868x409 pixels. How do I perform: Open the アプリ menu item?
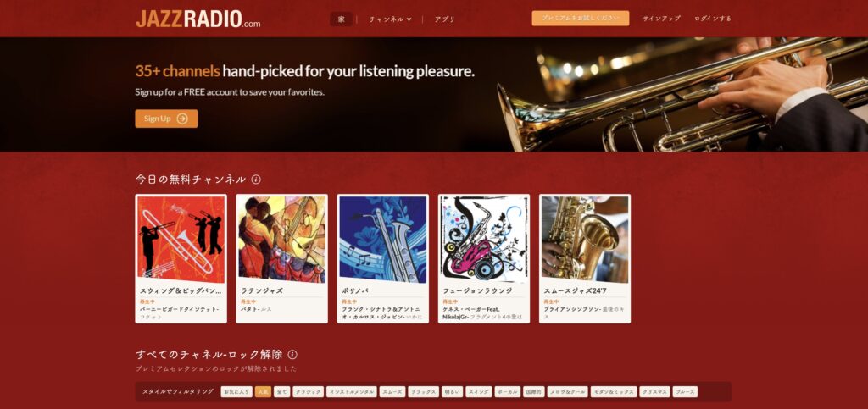(444, 19)
